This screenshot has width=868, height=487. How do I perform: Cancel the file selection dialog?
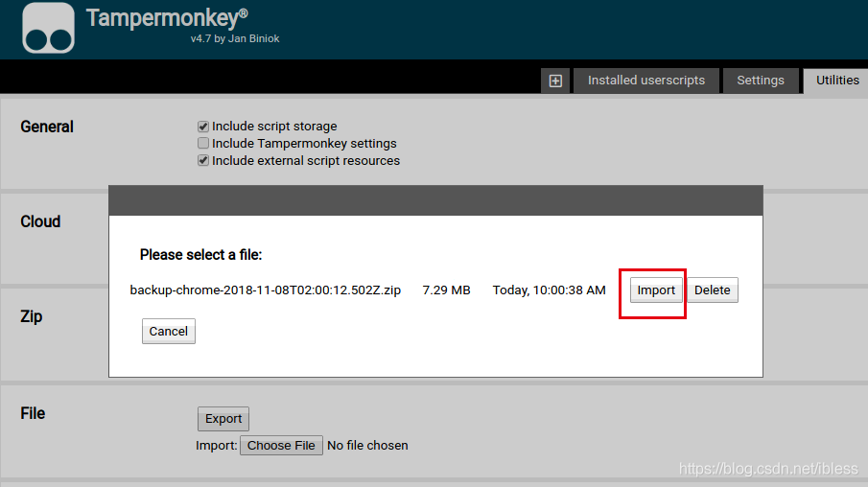[168, 331]
